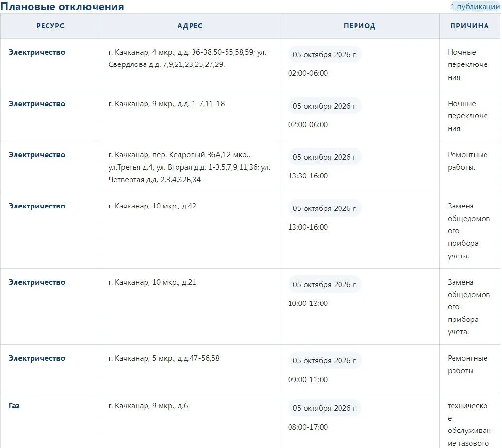502x448 pixels.
Task: Click the "Газ" resource cell
Action: [14, 406]
